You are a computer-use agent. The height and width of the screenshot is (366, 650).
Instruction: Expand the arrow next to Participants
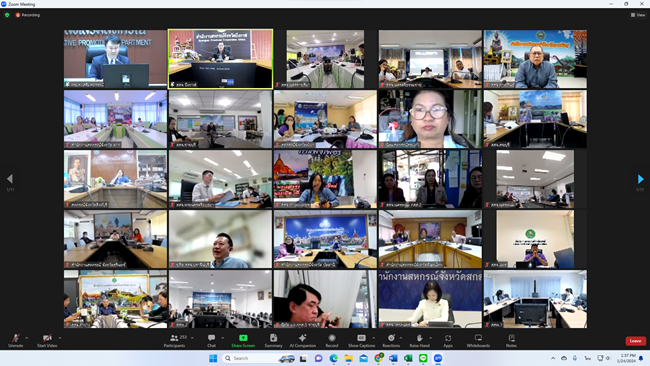coord(192,338)
